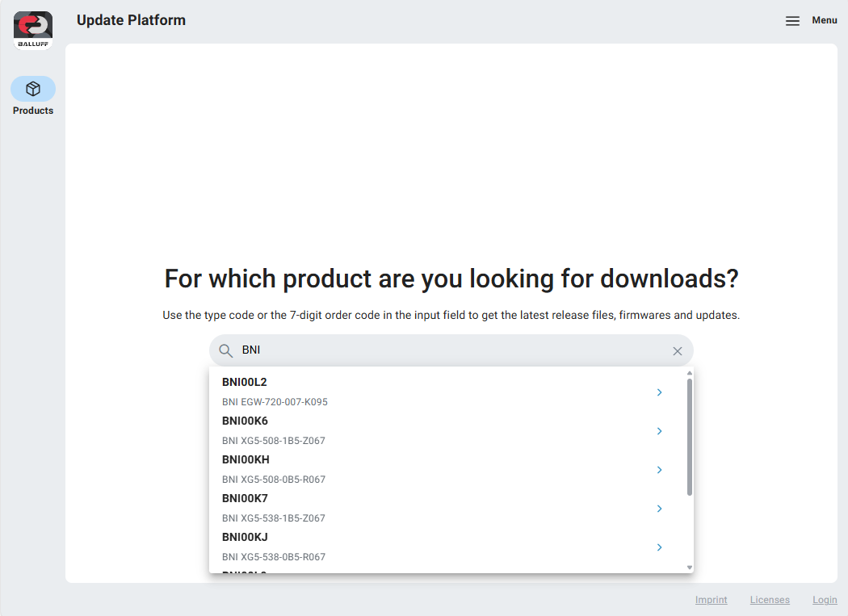Click the chevron arrow for BNI00L2
The height and width of the screenshot is (616, 848).
point(659,392)
